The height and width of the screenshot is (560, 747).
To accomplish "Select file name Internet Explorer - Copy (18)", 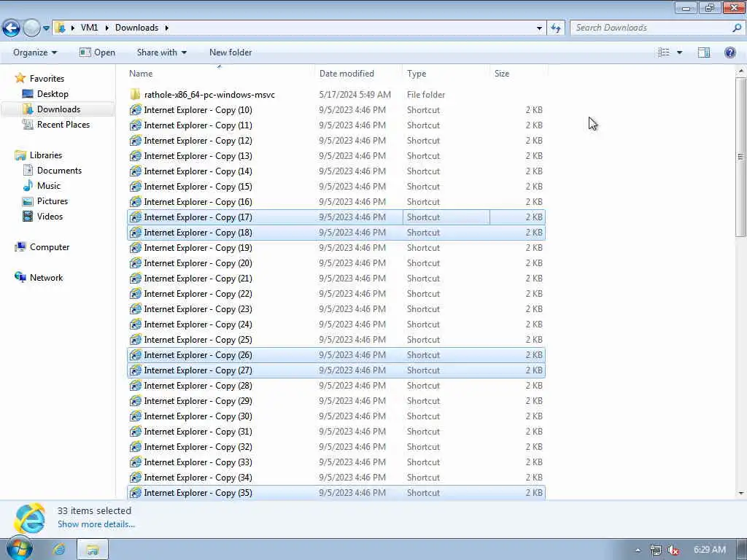I will click(x=198, y=233).
